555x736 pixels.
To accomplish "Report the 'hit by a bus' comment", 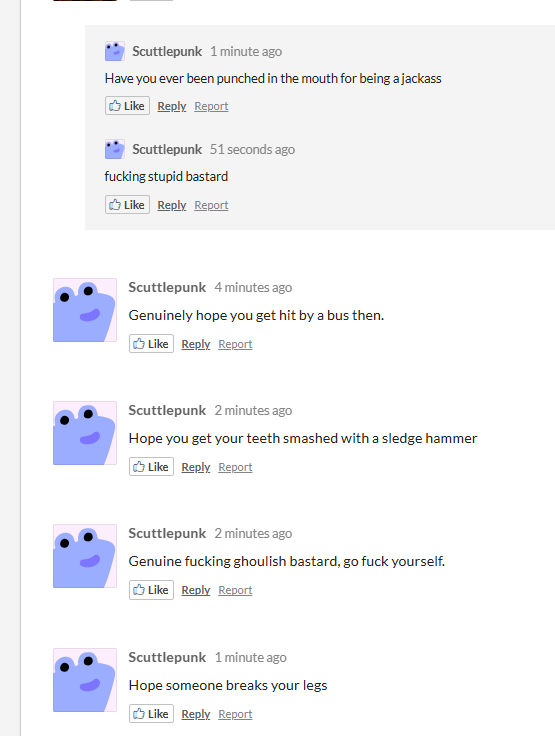I will 235,344.
